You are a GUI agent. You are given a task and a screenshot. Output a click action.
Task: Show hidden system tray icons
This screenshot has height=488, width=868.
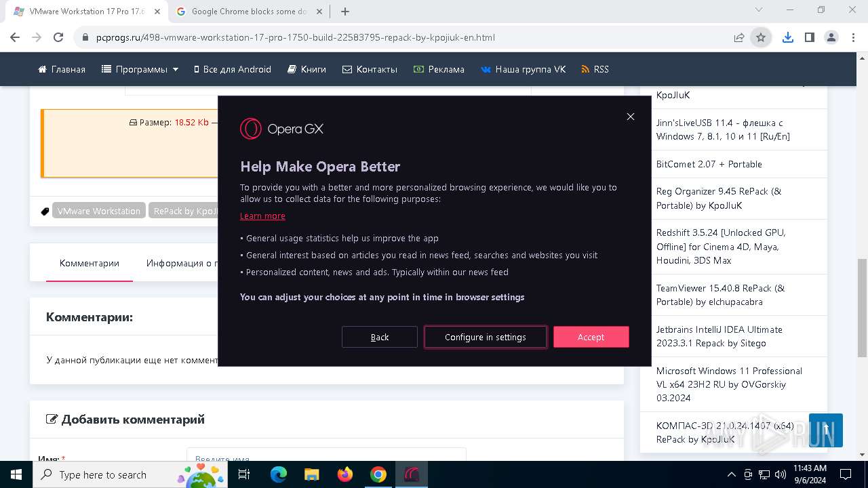[731, 474]
